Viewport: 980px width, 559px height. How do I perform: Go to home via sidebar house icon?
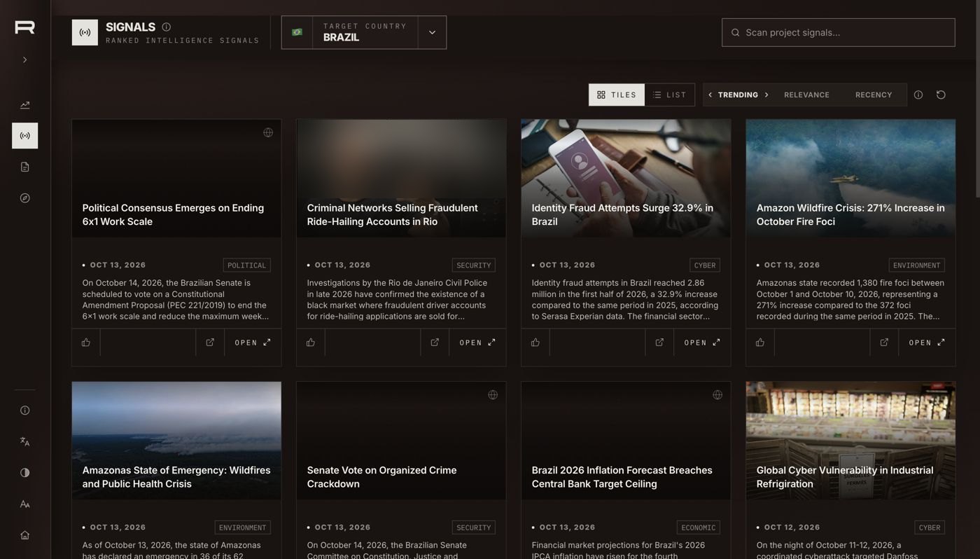[x=24, y=535]
